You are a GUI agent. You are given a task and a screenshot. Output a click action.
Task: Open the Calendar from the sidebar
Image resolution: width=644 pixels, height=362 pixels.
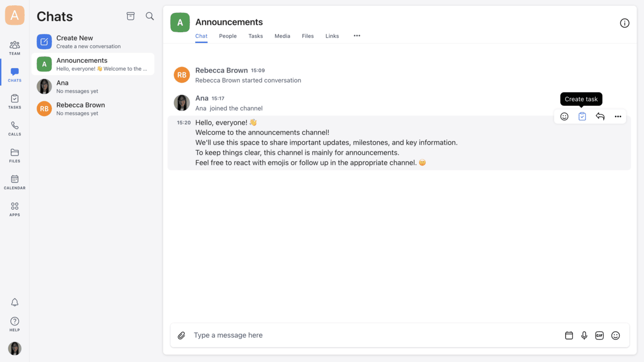tap(14, 182)
